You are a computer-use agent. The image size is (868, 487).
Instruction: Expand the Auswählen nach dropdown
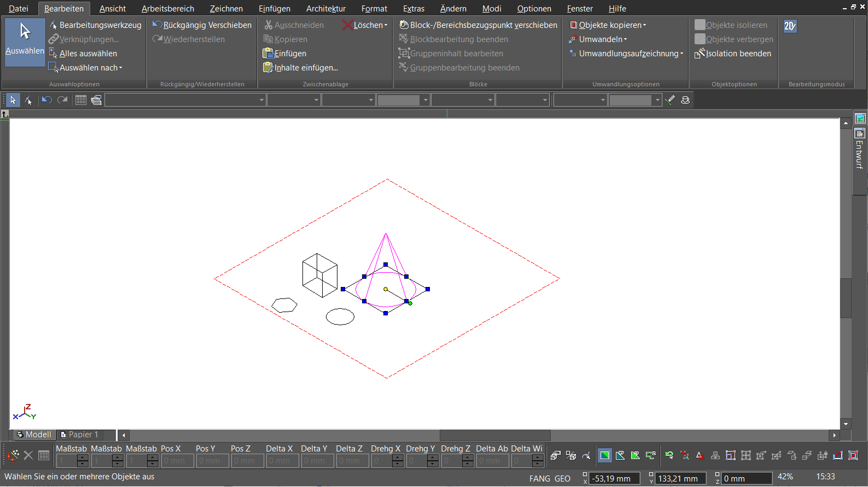(120, 68)
